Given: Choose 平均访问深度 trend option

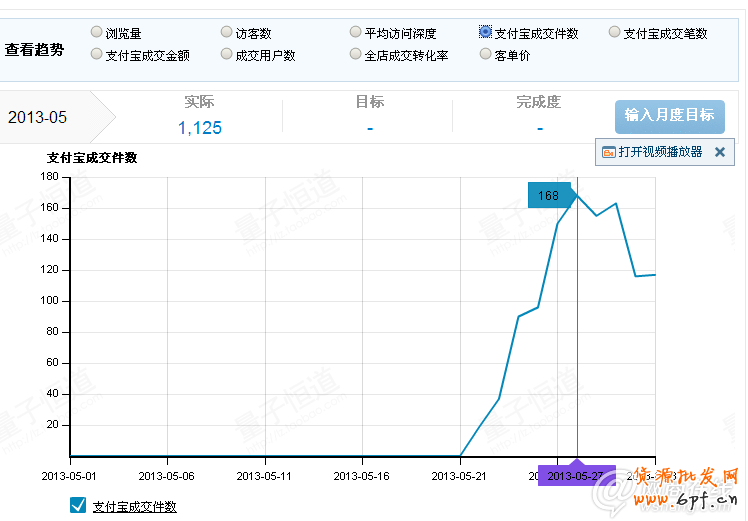Looking at the screenshot, I should point(356,32).
